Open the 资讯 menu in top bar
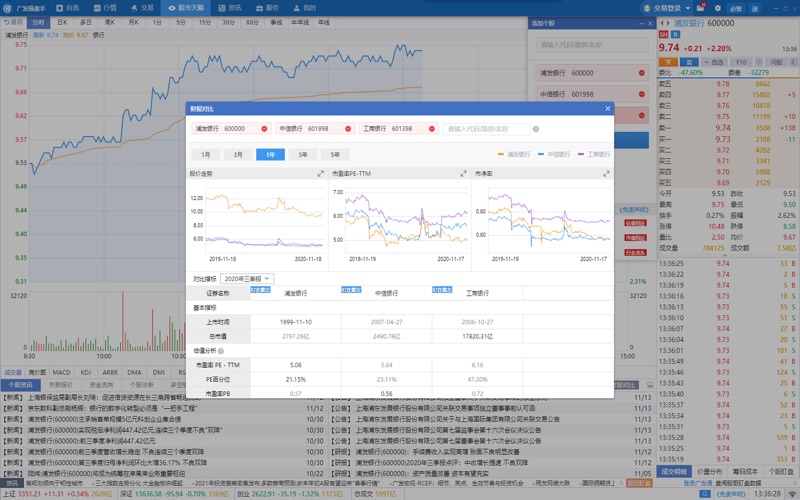The height and width of the screenshot is (500, 800). (230, 7)
